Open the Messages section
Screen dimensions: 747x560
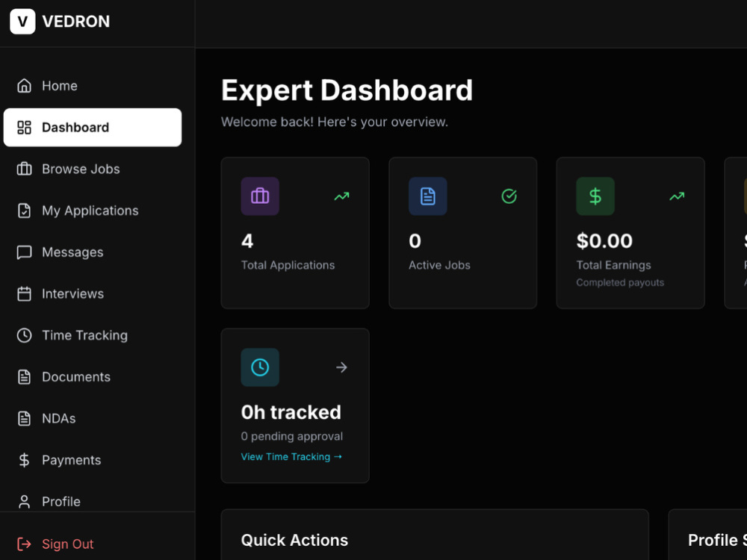pos(93,252)
